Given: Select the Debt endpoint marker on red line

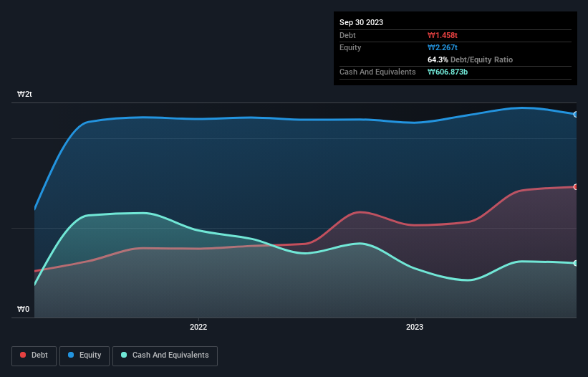Looking at the screenshot, I should (x=576, y=187).
